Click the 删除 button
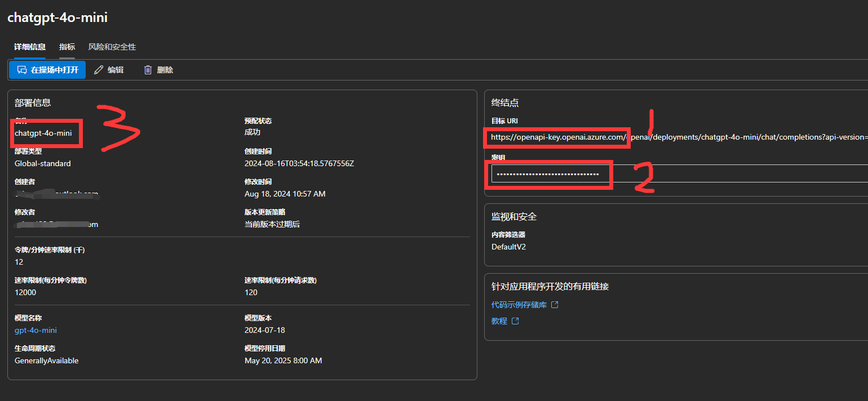This screenshot has width=868, height=401. tap(158, 70)
